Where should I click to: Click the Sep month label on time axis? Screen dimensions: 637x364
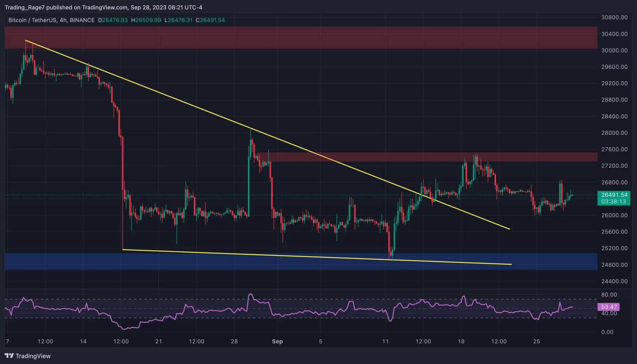(277, 342)
